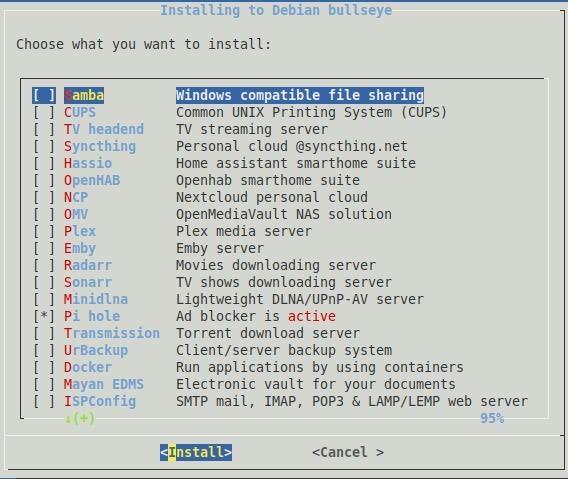
Task: Toggle the ISPConfig checkbox
Action: click(x=44, y=401)
